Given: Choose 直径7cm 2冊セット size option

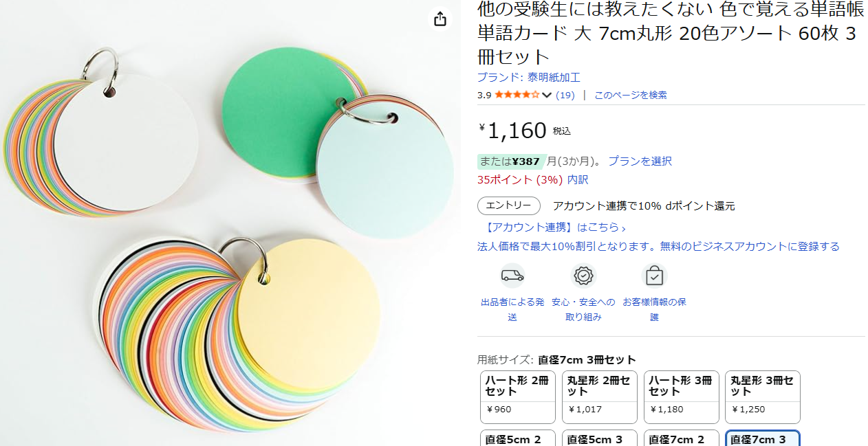Looking at the screenshot, I should (682, 438).
